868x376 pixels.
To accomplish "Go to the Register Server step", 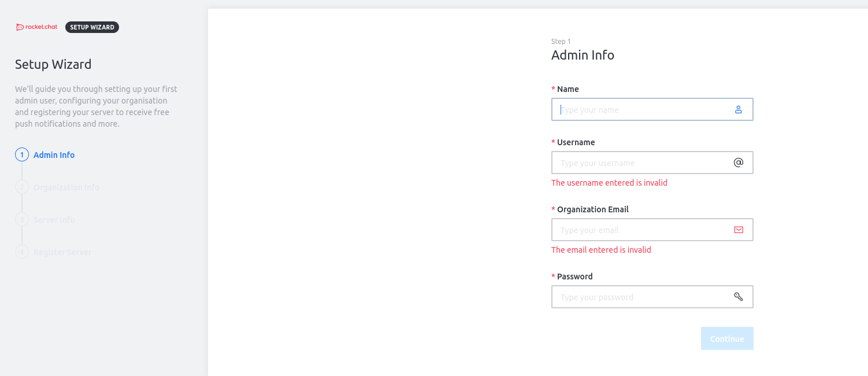I will 62,252.
